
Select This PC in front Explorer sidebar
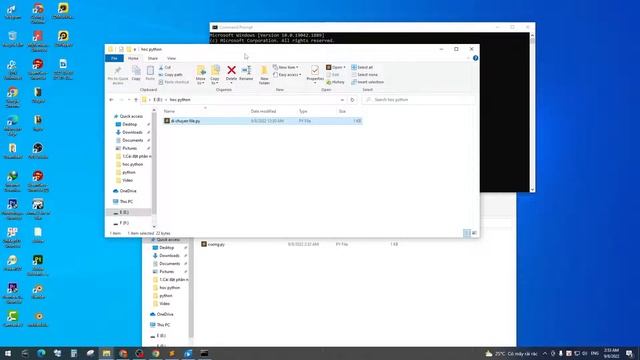pos(123,201)
